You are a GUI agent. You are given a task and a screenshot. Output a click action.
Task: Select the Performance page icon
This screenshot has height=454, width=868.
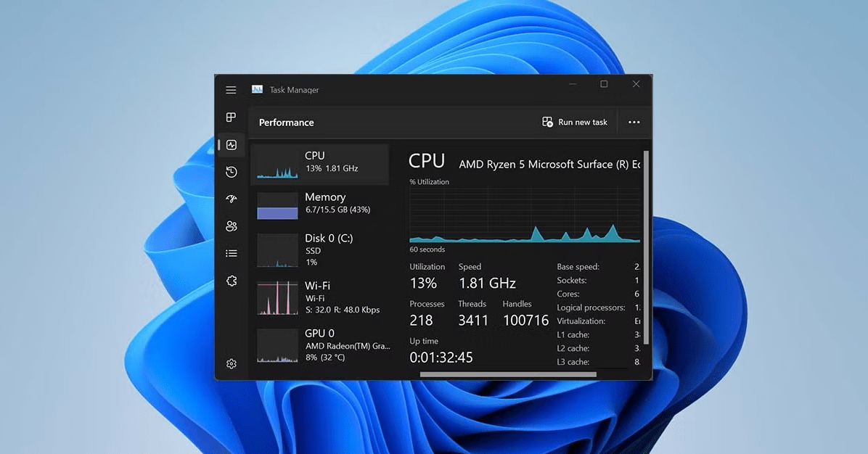point(232,145)
